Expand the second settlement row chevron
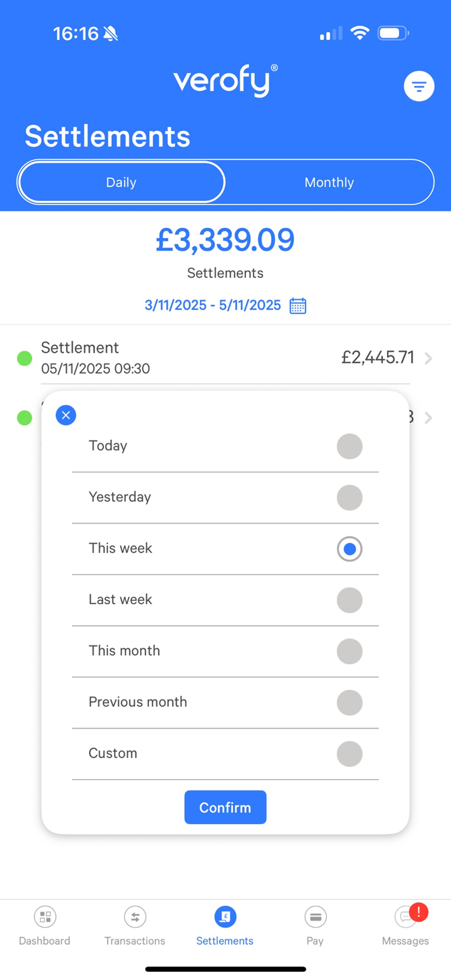This screenshot has width=451, height=980. tap(429, 418)
